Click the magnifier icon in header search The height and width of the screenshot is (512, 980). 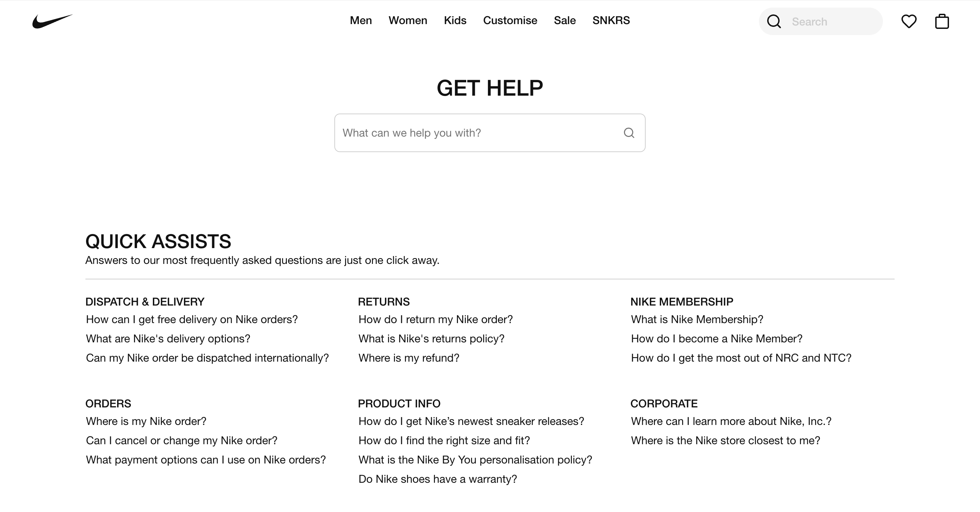[774, 21]
